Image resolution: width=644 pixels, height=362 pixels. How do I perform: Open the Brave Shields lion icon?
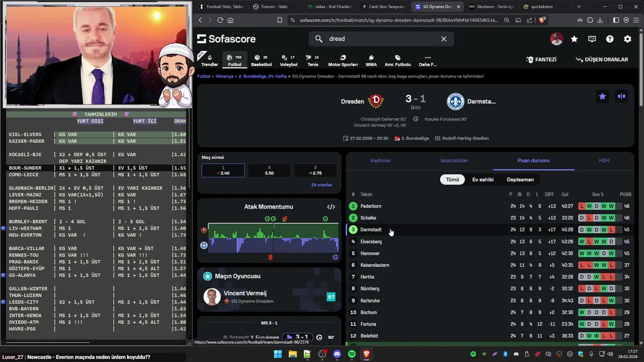point(542,20)
